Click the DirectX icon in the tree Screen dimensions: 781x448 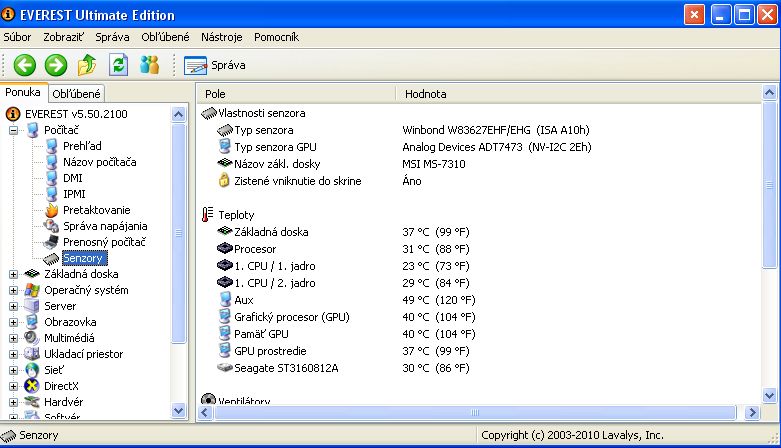coord(32,386)
